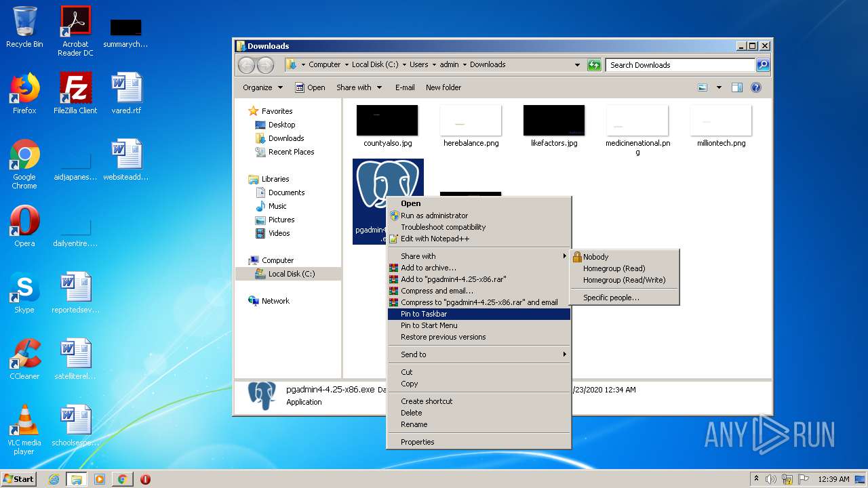This screenshot has height=488, width=868.
Task: Choose Copy in the context menu
Action: (x=479, y=384)
